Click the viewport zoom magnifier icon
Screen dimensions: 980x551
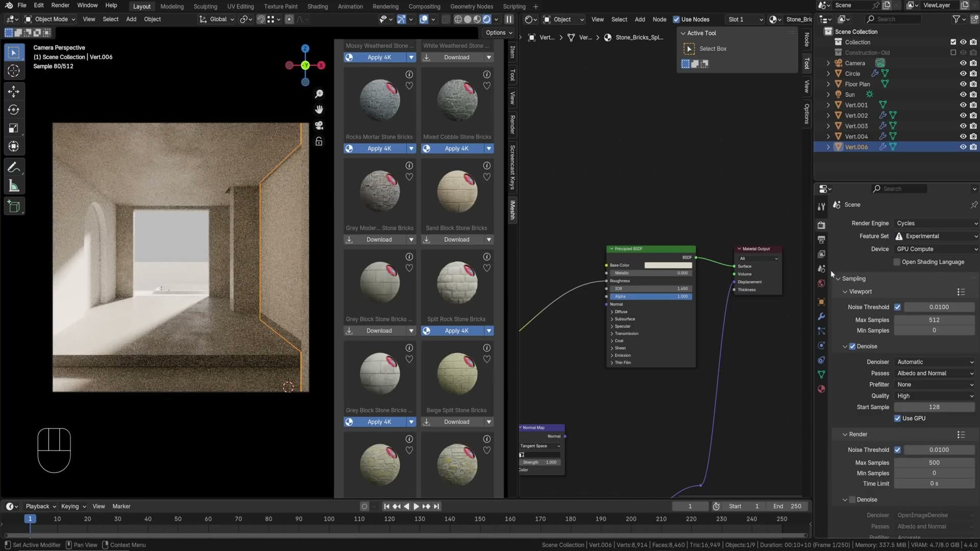point(319,94)
